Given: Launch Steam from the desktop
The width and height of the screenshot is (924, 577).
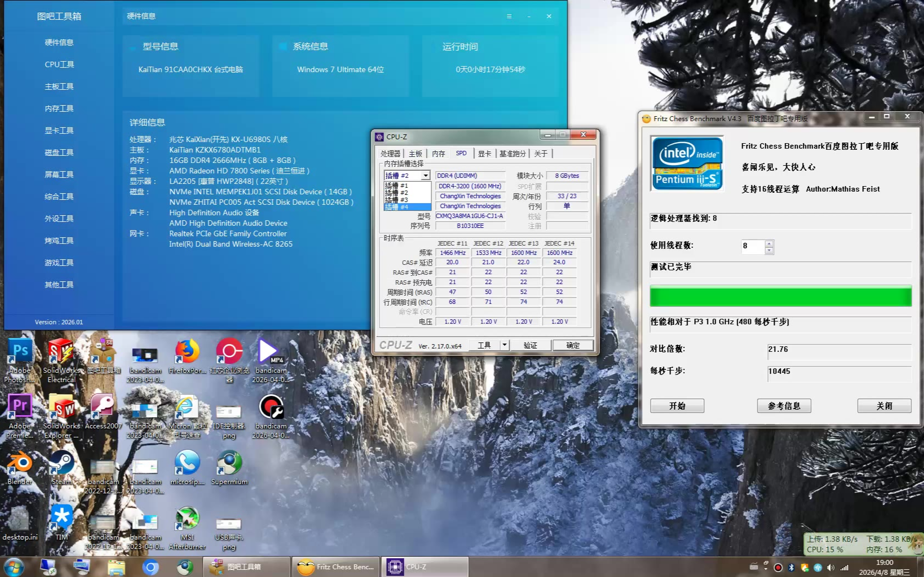Looking at the screenshot, I should pyautogui.click(x=61, y=465).
